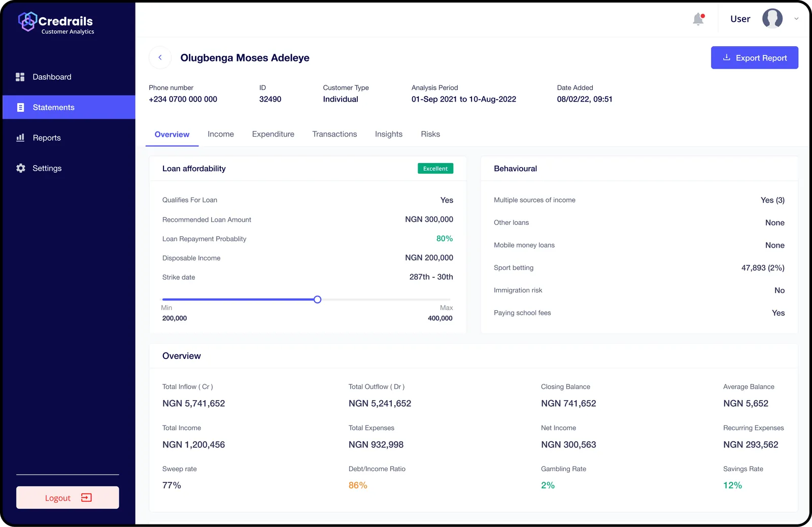The height and width of the screenshot is (527, 812).
Task: Click the Statements document icon
Action: pyautogui.click(x=20, y=107)
